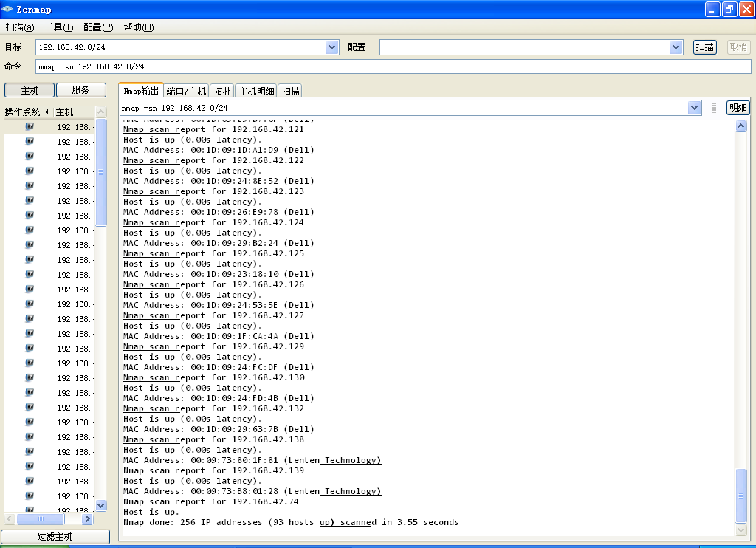Click scan report line for 192.168.42.130
Viewport: 756px width, 548px height.
click(213, 377)
